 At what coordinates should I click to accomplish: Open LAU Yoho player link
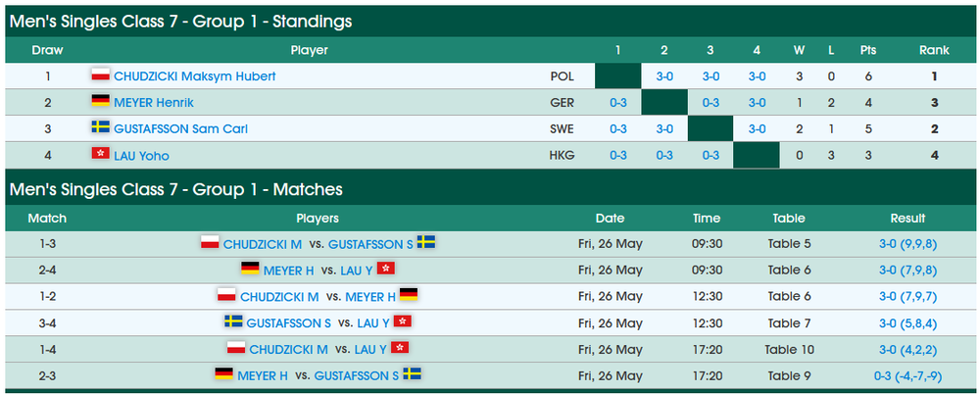pyautogui.click(x=141, y=156)
